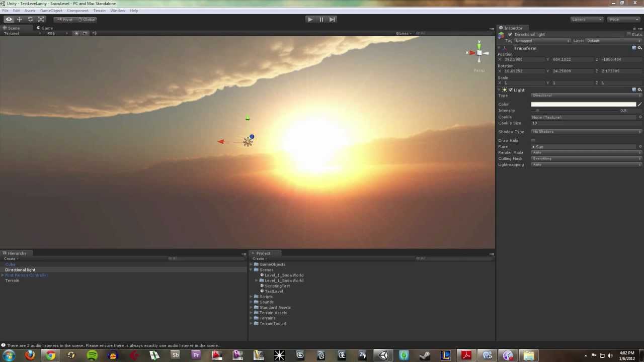Select the Scale tool in the toolbar
Viewport: 644px width, 362px height.
41,20
